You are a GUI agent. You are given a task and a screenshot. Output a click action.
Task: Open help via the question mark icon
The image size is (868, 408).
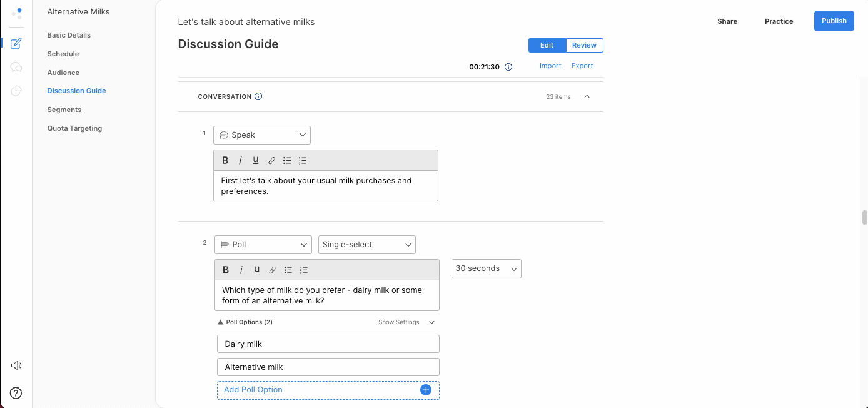[x=16, y=392]
